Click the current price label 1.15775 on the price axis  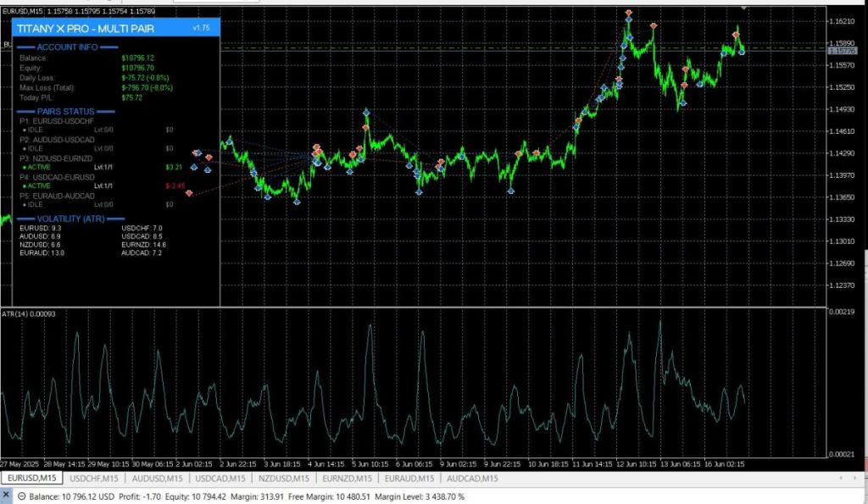(x=843, y=51)
